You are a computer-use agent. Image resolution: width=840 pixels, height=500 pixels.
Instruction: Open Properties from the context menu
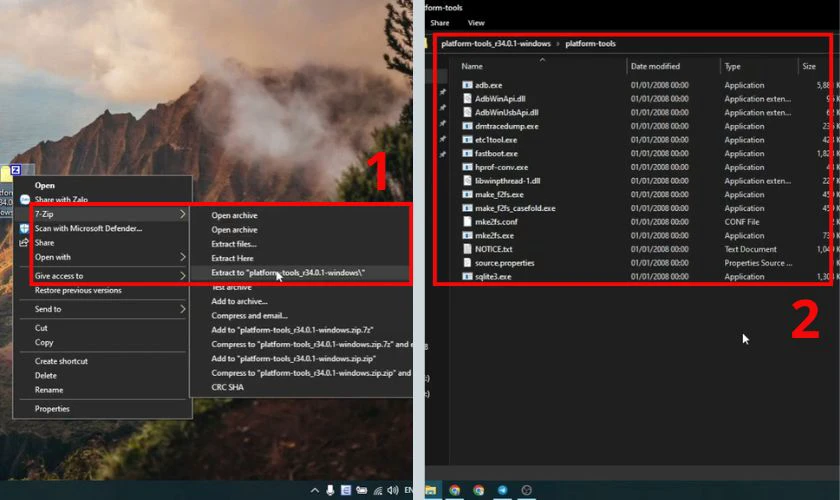[x=52, y=409]
